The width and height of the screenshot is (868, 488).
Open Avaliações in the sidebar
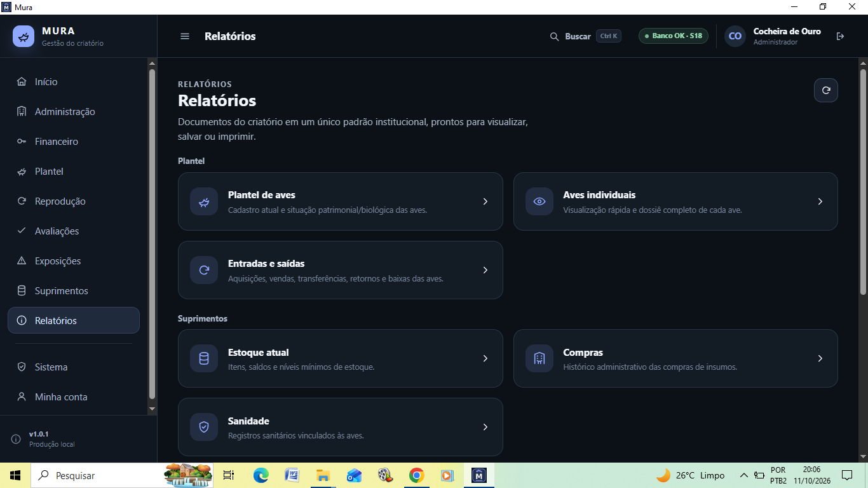[74, 231]
